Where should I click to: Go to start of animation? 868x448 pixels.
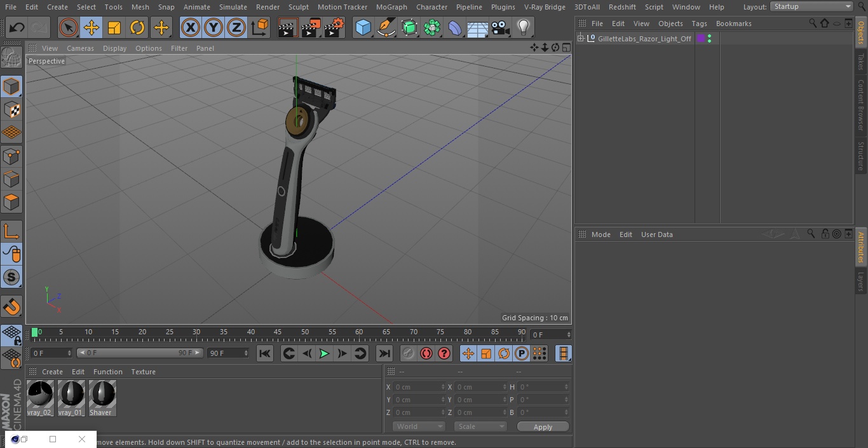coord(265,353)
